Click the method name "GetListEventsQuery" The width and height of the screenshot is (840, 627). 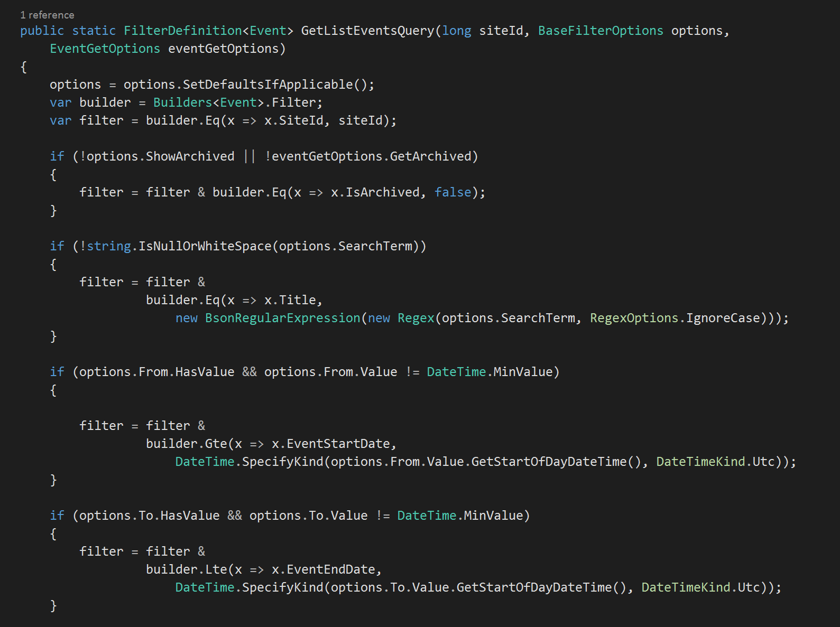click(367, 31)
